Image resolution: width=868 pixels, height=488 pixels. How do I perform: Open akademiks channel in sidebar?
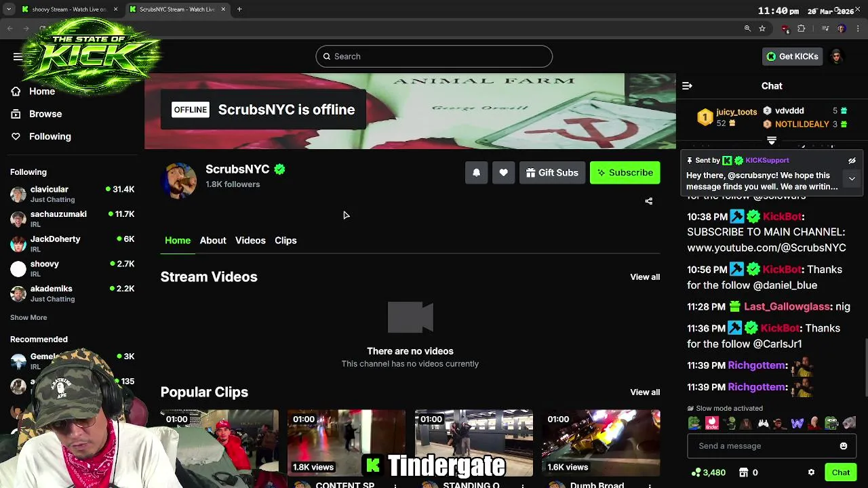(72, 293)
